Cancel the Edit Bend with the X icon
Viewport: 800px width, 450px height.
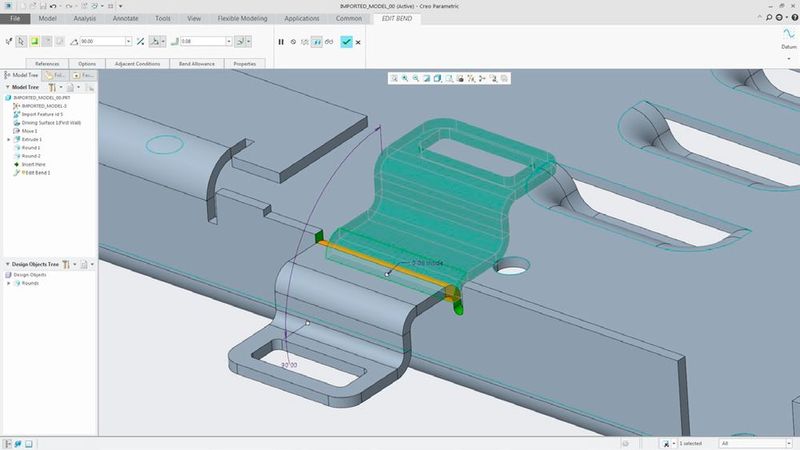click(358, 42)
